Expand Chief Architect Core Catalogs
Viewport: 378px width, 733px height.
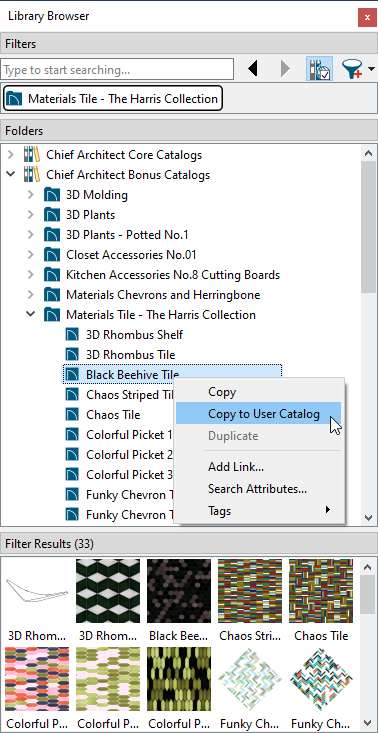pos(11,155)
